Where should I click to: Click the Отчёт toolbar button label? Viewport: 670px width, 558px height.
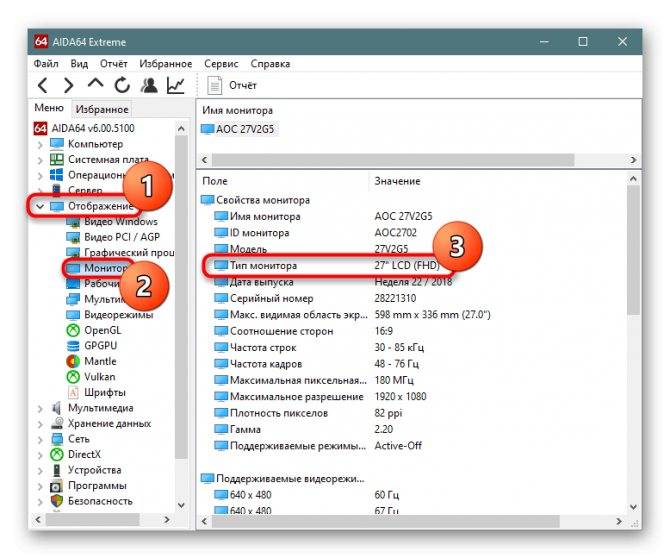(243, 85)
